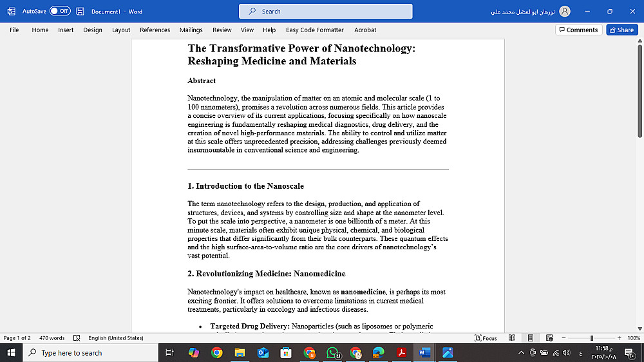Click inside the Search box
The image size is (644, 362).
[x=326, y=12]
